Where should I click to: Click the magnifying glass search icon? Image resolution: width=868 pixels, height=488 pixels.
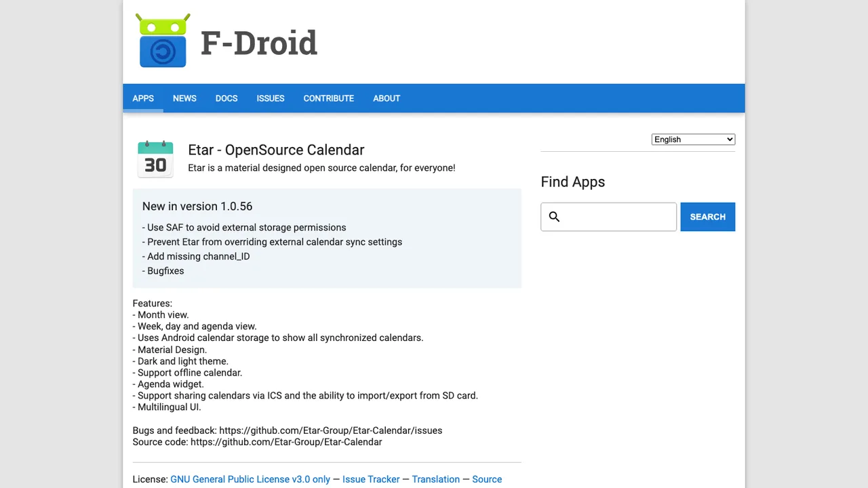(x=554, y=217)
